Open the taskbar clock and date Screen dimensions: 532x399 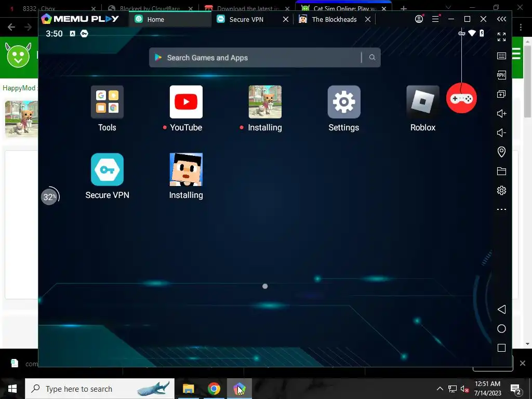(487, 389)
